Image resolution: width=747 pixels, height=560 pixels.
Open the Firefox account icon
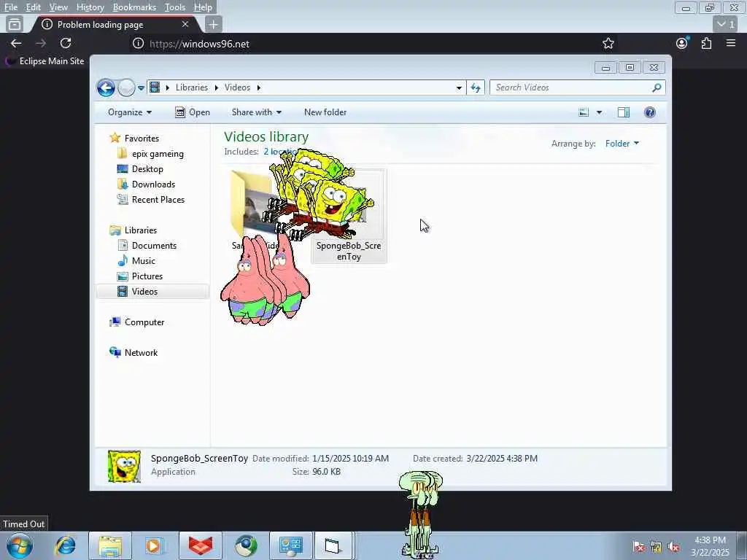coord(682,43)
